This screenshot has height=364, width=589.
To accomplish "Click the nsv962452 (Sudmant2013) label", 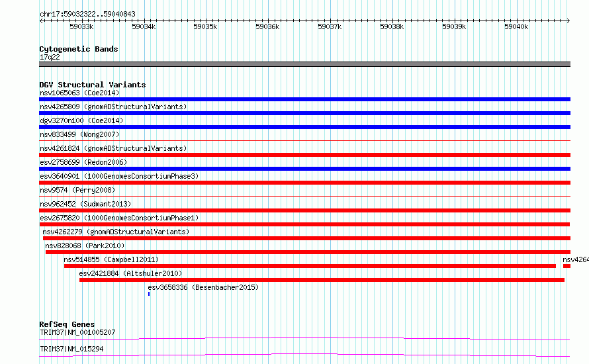I will (x=85, y=204).
